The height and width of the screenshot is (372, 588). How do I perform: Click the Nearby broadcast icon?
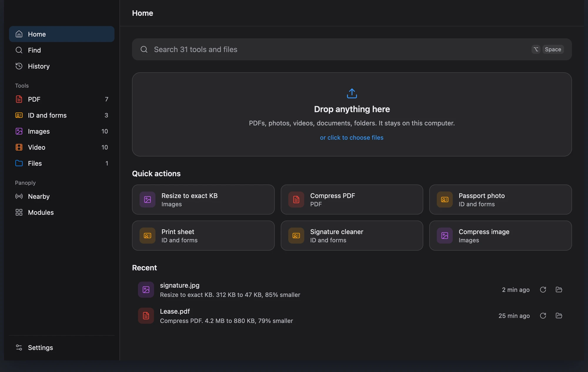pyautogui.click(x=19, y=196)
